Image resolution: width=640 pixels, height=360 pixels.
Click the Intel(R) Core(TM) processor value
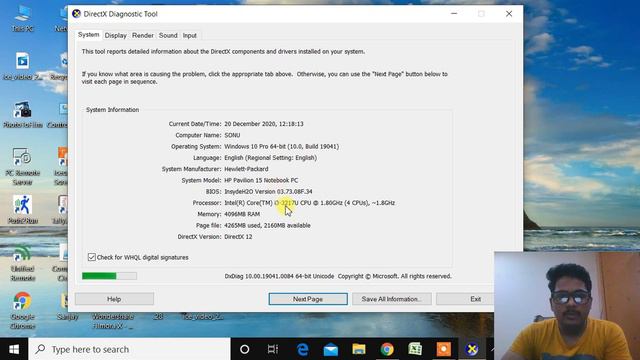309,203
